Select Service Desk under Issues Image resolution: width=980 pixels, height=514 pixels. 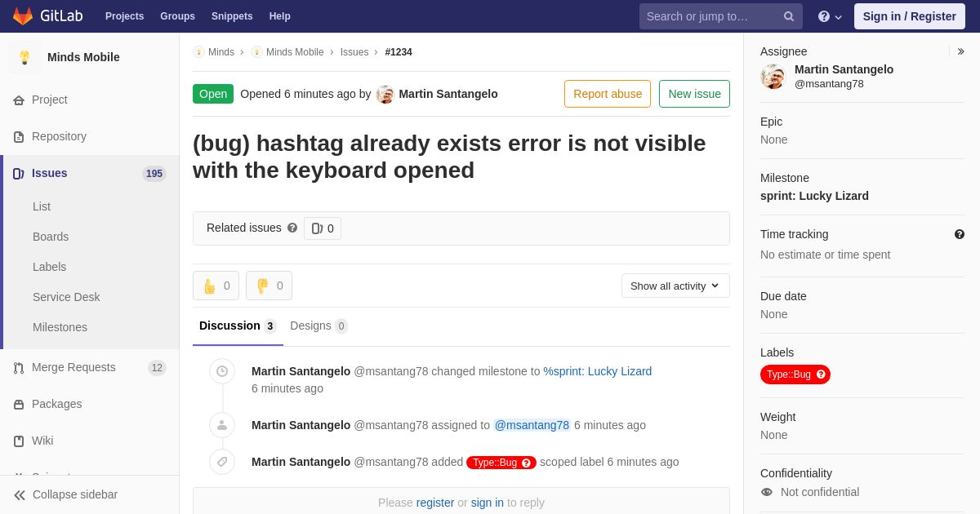point(66,297)
